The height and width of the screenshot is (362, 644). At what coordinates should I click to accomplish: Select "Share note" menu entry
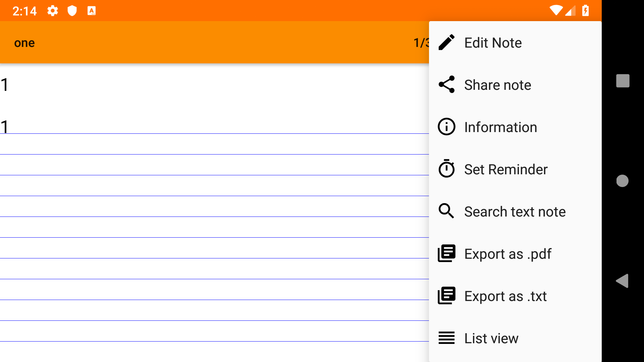click(497, 85)
